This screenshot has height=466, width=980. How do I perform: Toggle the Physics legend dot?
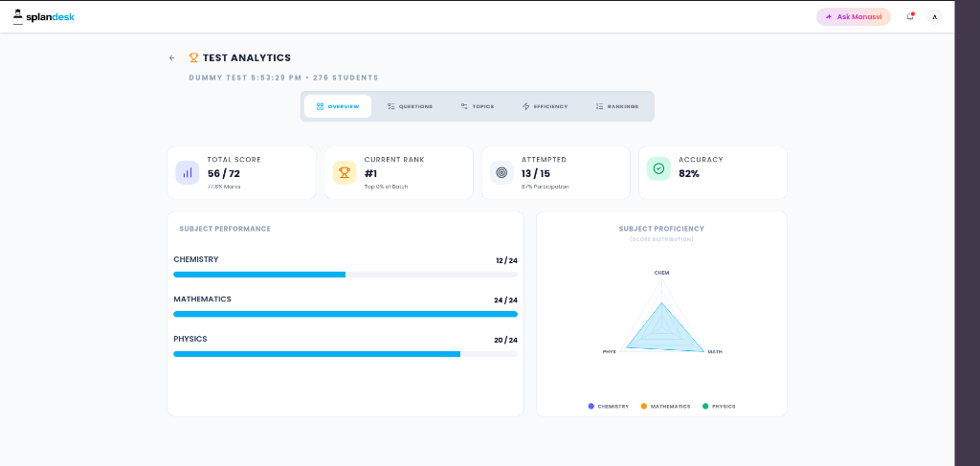click(705, 406)
